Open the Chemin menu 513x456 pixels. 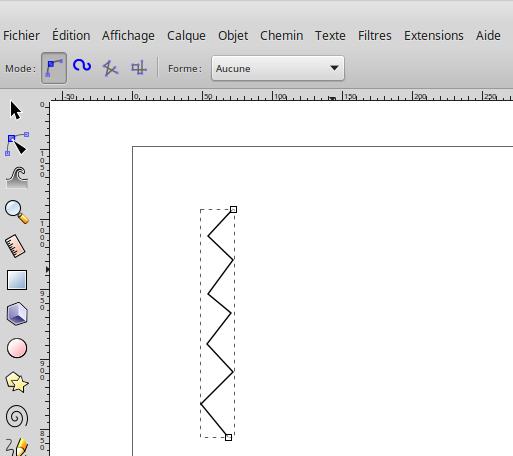coord(282,35)
